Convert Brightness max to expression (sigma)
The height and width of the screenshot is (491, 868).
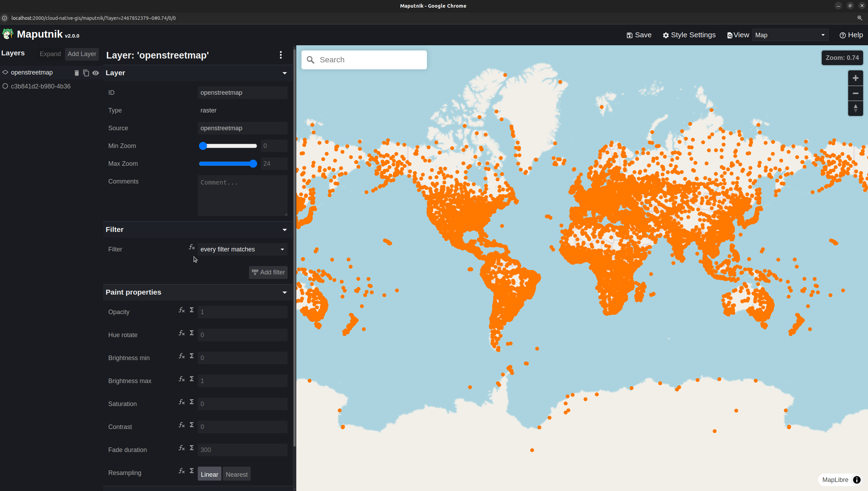coord(191,379)
